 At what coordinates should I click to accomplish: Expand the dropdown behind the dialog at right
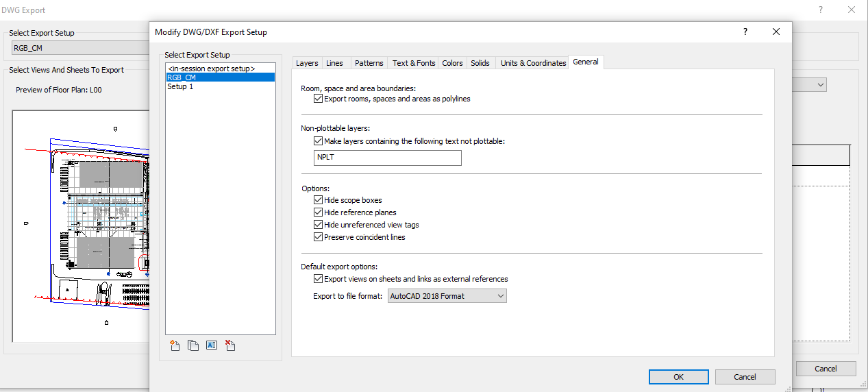[x=820, y=85]
